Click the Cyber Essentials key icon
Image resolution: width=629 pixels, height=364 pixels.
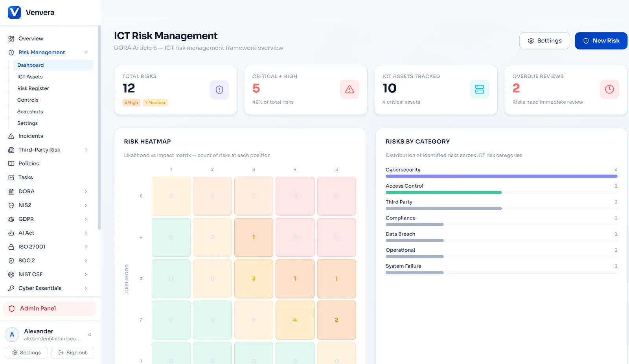(11, 288)
